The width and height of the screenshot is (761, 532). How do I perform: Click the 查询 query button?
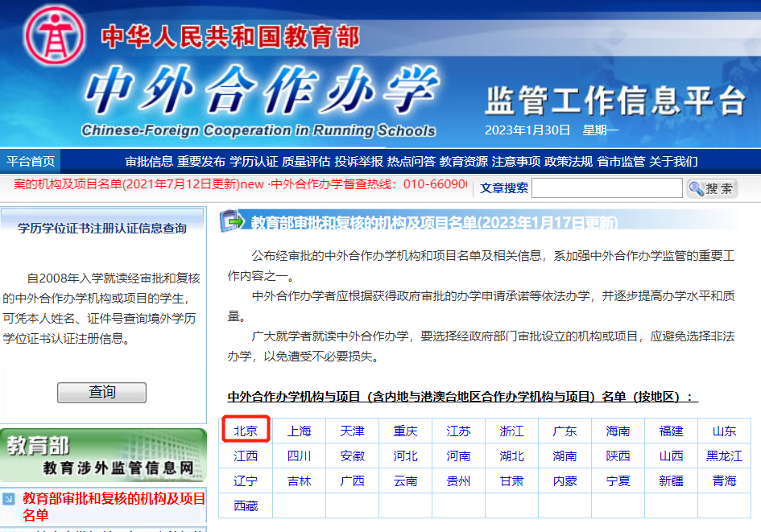pyautogui.click(x=101, y=392)
